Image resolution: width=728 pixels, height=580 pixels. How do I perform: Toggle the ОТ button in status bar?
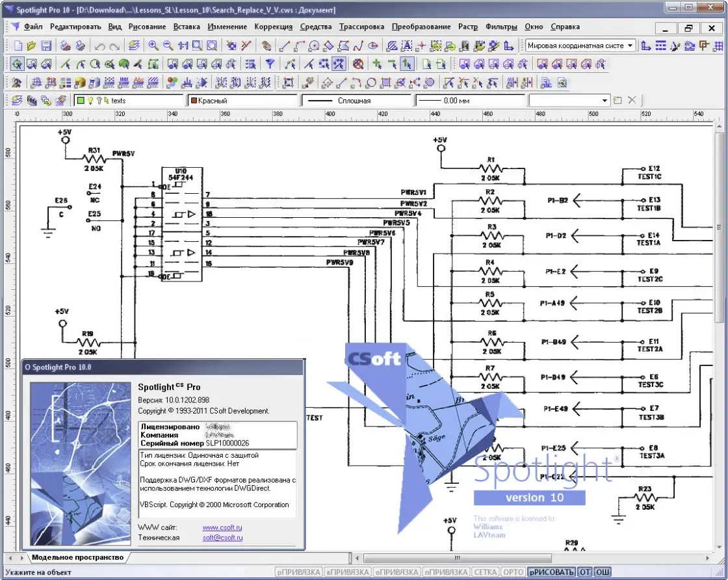[585, 572]
